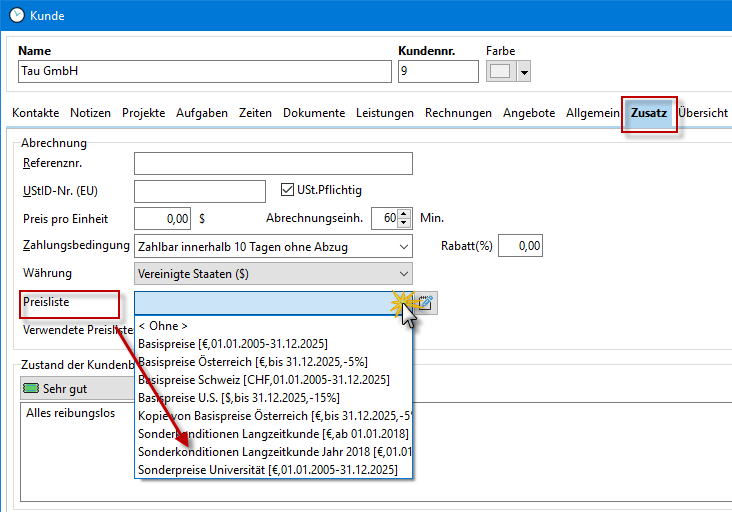The height and width of the screenshot is (512, 732).
Task: Open the Rechnungen tab
Action: coord(458,113)
